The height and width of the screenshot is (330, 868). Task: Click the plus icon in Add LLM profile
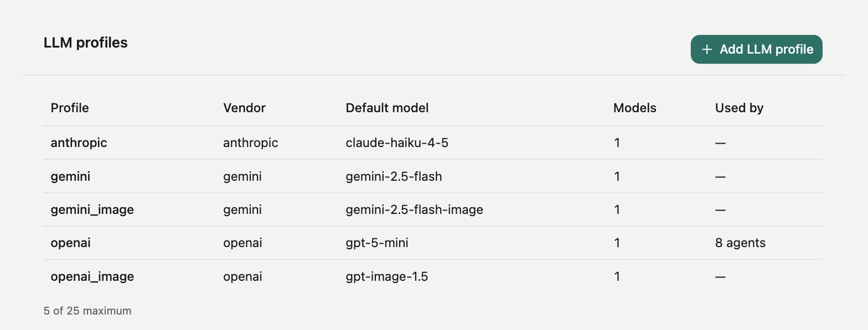click(x=707, y=50)
